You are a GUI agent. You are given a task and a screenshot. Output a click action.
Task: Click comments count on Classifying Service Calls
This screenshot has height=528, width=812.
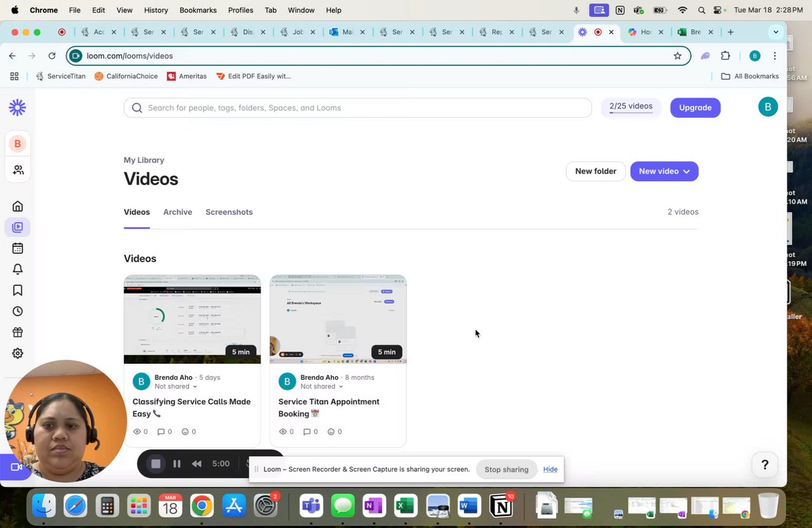(x=164, y=432)
